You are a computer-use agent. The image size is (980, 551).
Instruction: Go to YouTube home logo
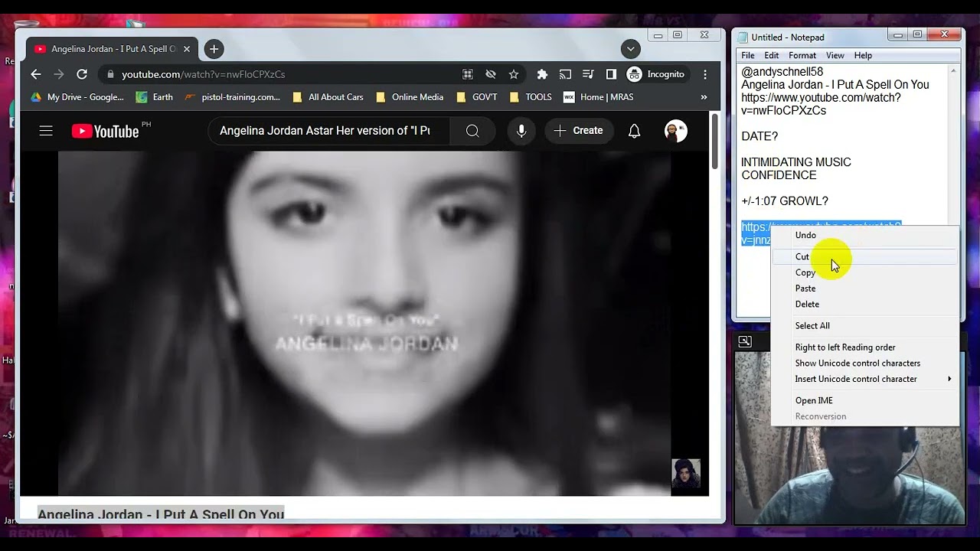coord(106,131)
